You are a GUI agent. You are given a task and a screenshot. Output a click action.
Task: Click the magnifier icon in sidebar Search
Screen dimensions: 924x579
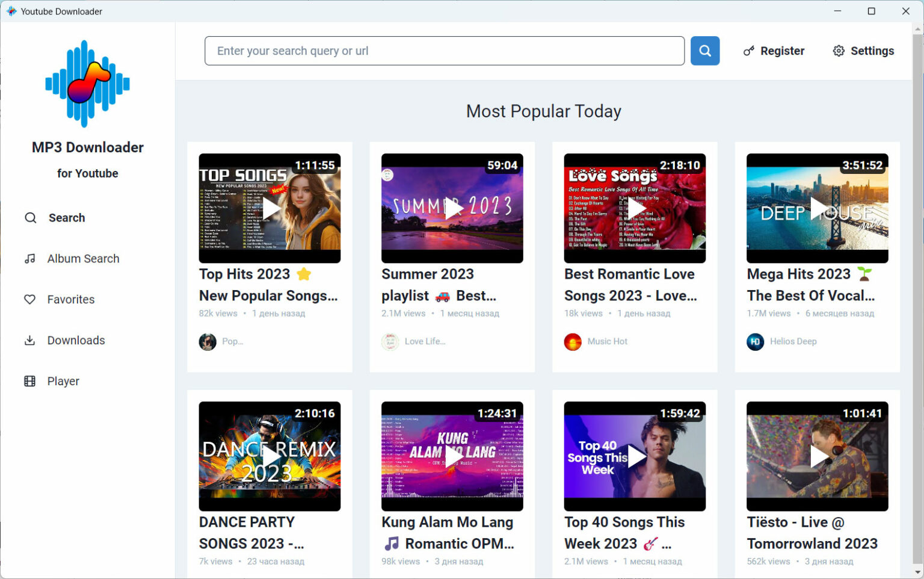pos(30,218)
